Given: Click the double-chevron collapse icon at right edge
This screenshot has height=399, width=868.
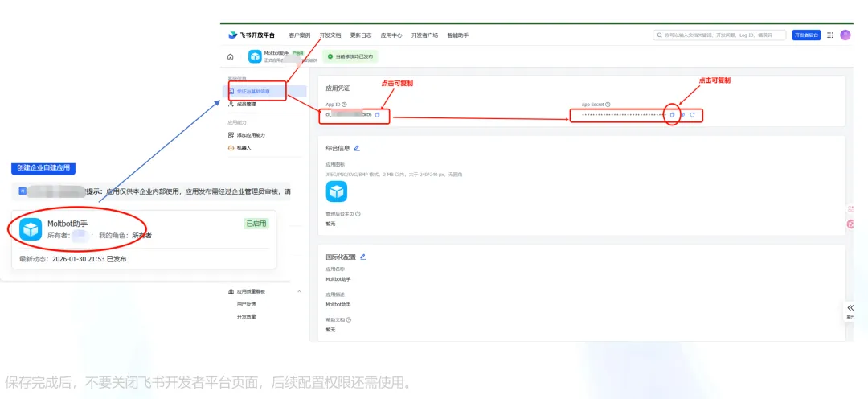Looking at the screenshot, I should pyautogui.click(x=850, y=308).
